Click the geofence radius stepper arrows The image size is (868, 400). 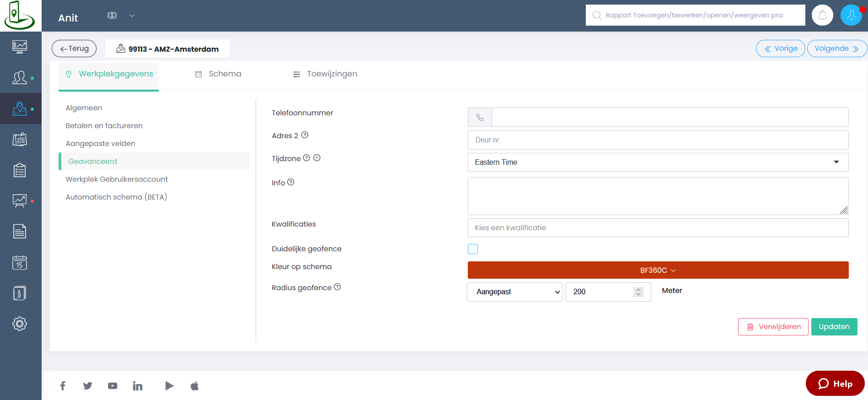point(638,292)
